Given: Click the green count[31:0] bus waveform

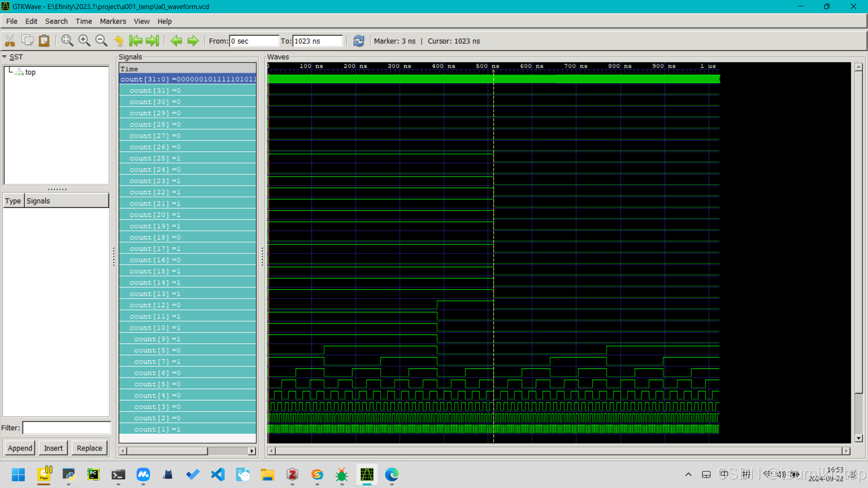Looking at the screenshot, I should [x=494, y=79].
